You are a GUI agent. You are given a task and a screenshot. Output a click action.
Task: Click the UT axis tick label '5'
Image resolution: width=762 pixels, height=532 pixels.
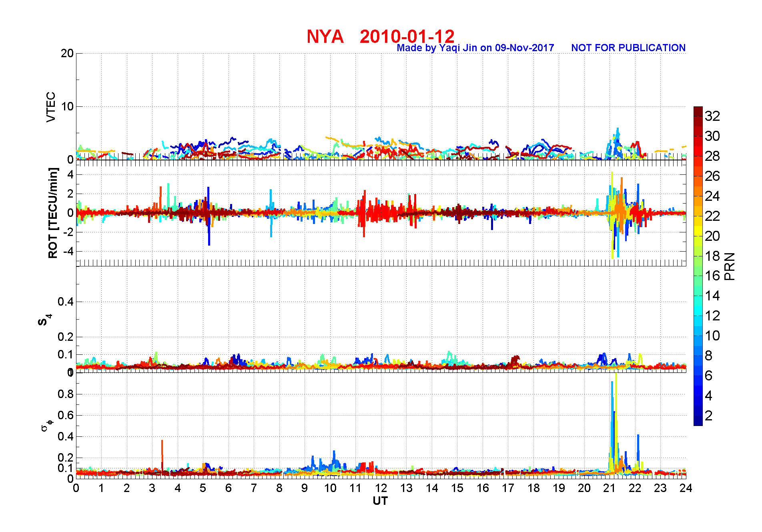coord(203,488)
